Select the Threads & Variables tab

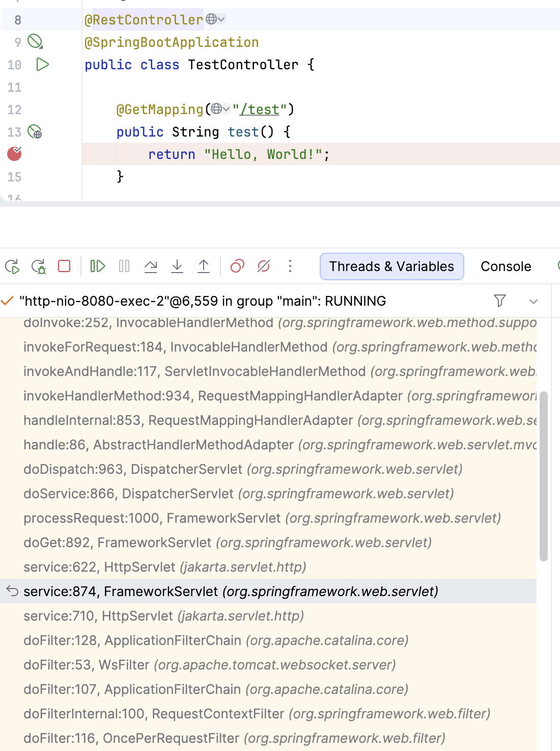(391, 266)
